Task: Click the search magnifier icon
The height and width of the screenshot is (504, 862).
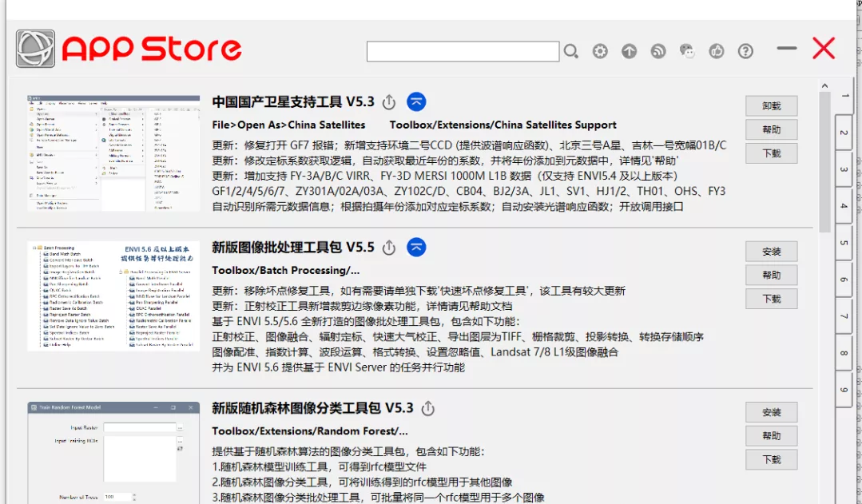Action: click(571, 52)
